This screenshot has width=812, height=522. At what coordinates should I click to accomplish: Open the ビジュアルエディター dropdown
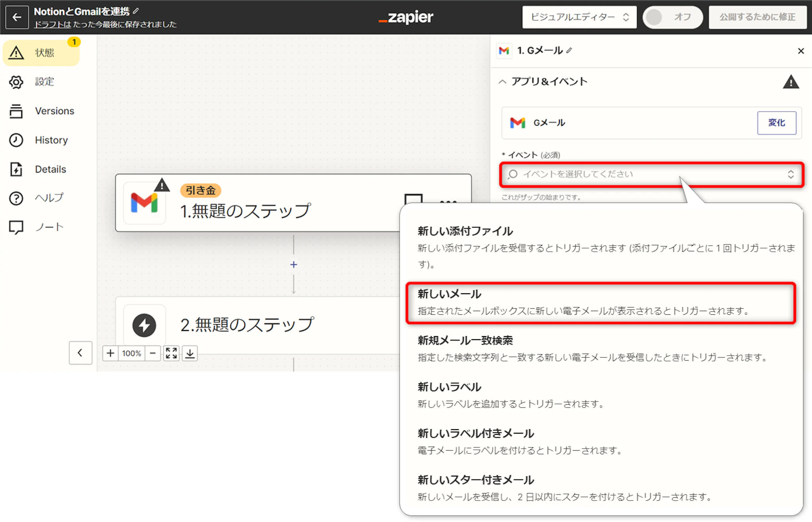579,17
